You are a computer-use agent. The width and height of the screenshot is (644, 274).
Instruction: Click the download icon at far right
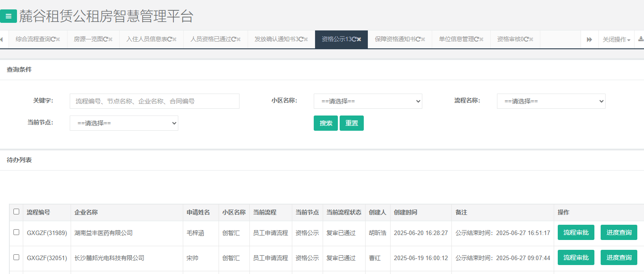(x=640, y=39)
